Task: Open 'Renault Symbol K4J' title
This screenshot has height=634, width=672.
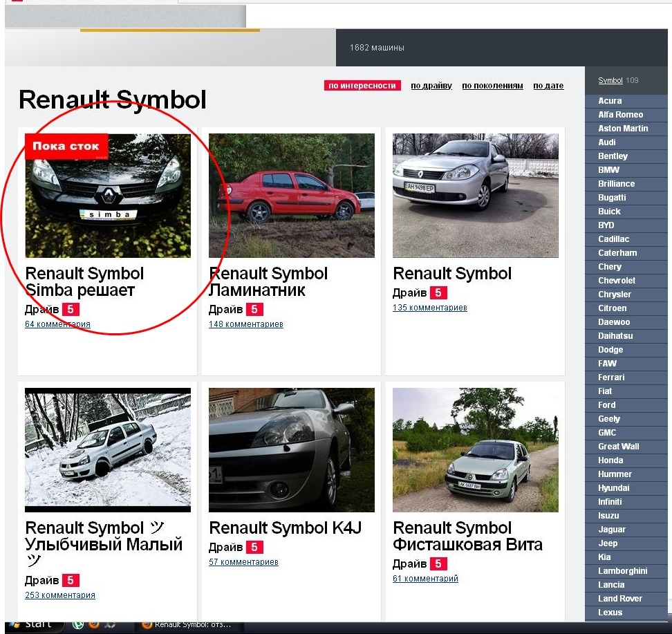Action: tap(286, 528)
